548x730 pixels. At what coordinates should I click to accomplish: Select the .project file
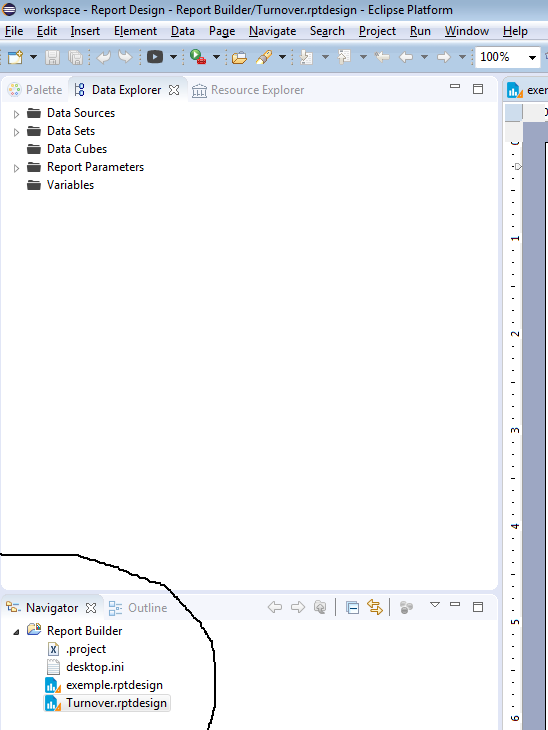pyautogui.click(x=77, y=649)
